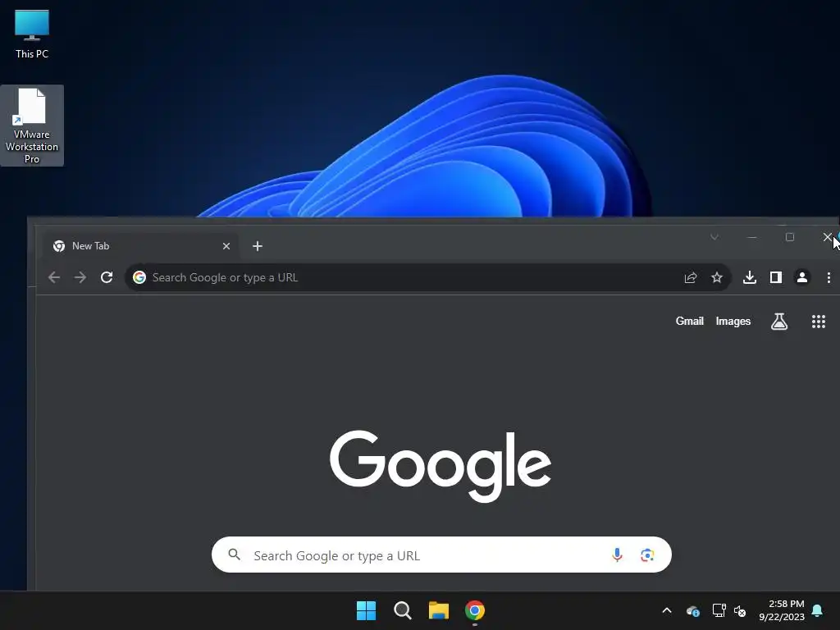840x630 pixels.
Task: Open a new tab with plus button
Action: click(257, 246)
